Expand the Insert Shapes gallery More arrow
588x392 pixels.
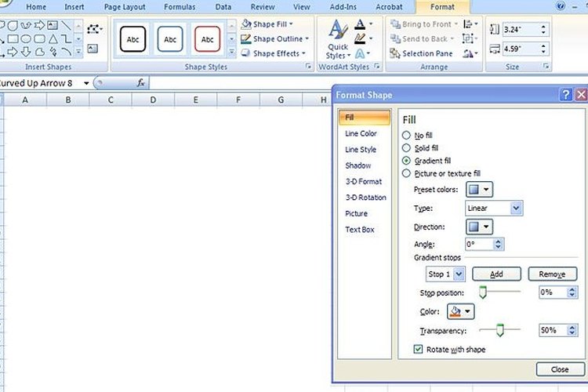tap(78, 52)
